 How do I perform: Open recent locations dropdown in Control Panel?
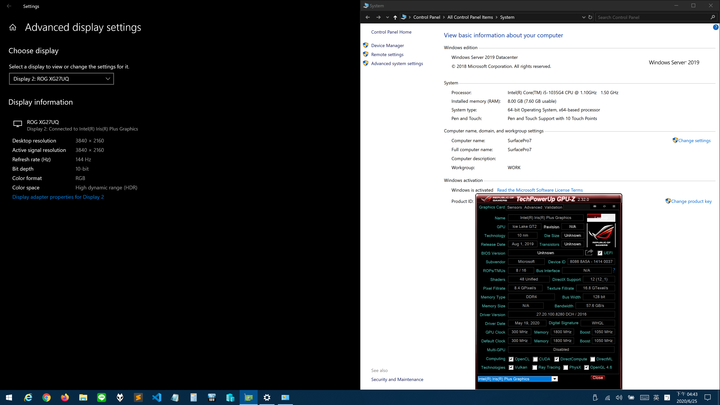click(387, 17)
